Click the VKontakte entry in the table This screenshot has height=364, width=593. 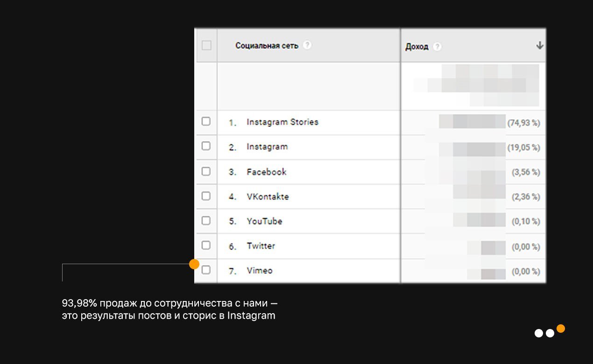click(268, 196)
